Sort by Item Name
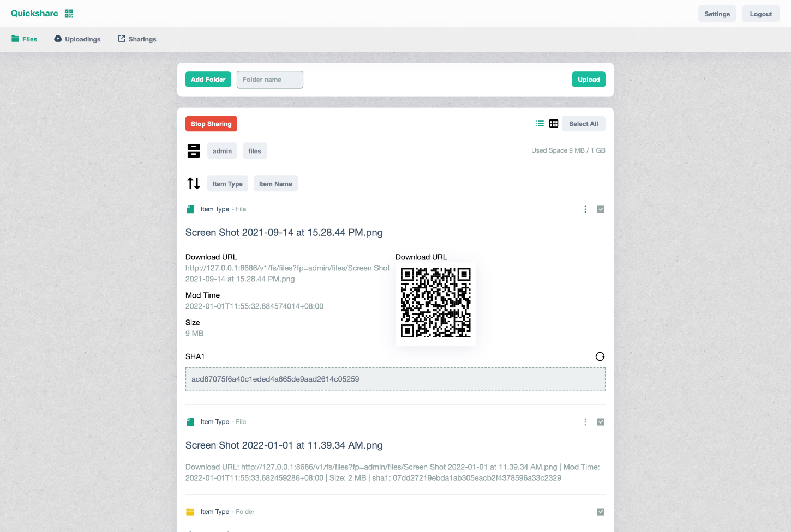The width and height of the screenshot is (791, 532). point(275,184)
